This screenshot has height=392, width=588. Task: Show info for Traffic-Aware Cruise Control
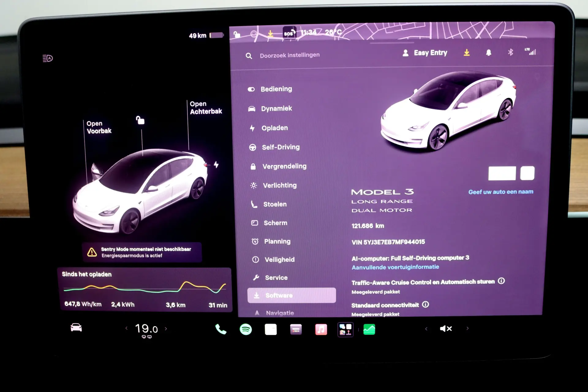coord(501,281)
